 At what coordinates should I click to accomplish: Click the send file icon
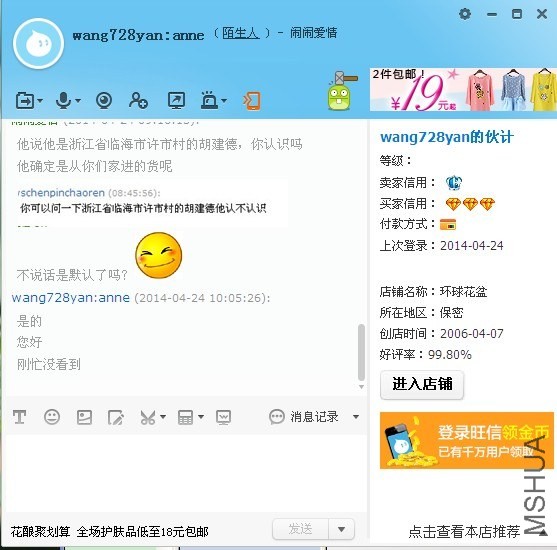click(x=25, y=101)
